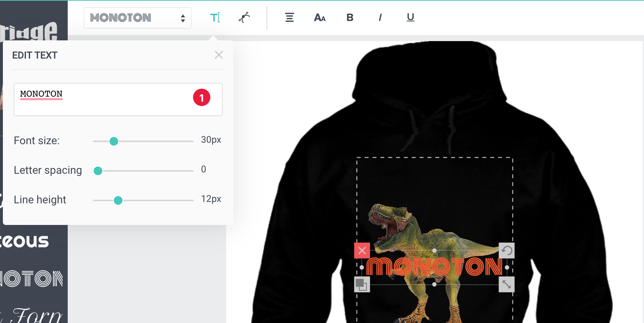This screenshot has height=323, width=644.
Task: Click the EDIT TEXT panel heading
Action: [x=35, y=55]
